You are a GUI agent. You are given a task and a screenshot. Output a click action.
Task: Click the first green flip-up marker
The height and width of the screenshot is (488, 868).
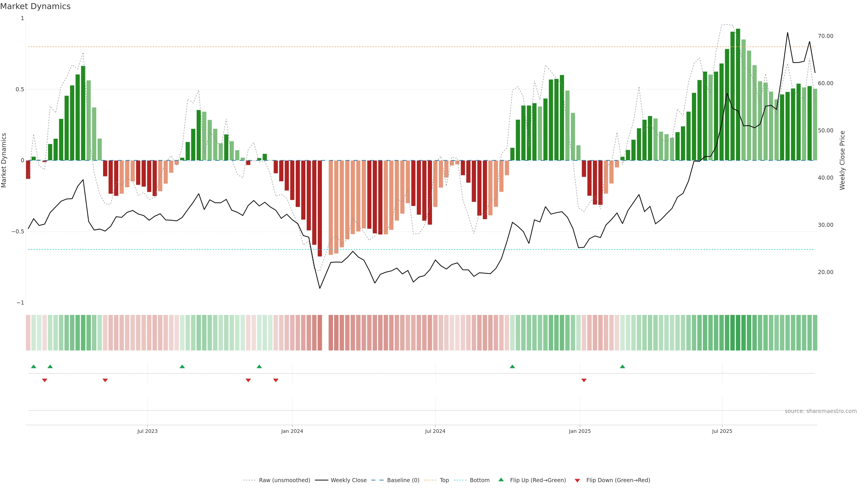[x=33, y=366]
